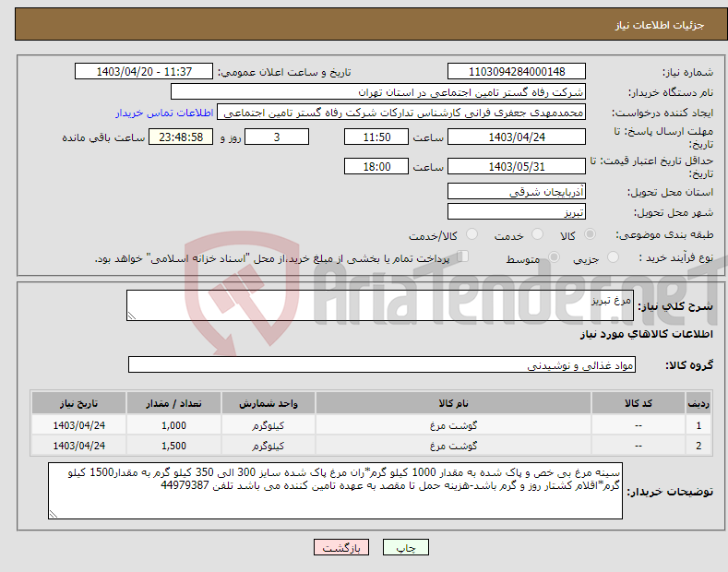Click the delivery province آذربایجان شرقی field
This screenshot has height=572, width=728.
pyautogui.click(x=517, y=191)
